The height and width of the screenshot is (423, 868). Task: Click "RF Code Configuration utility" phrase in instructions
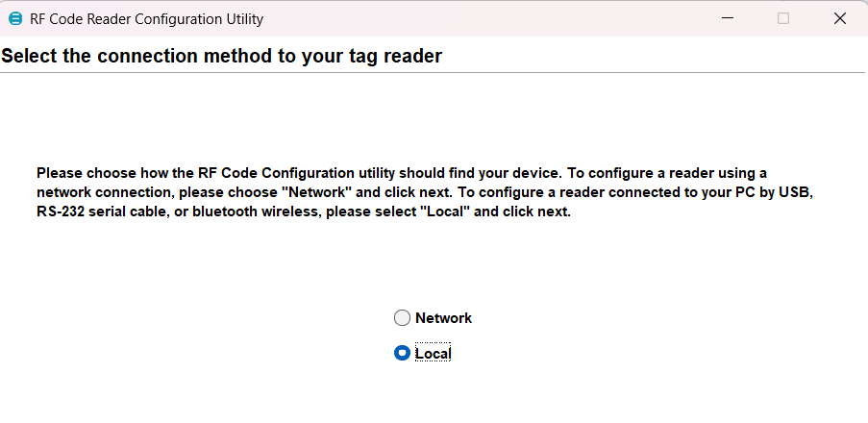point(288,173)
